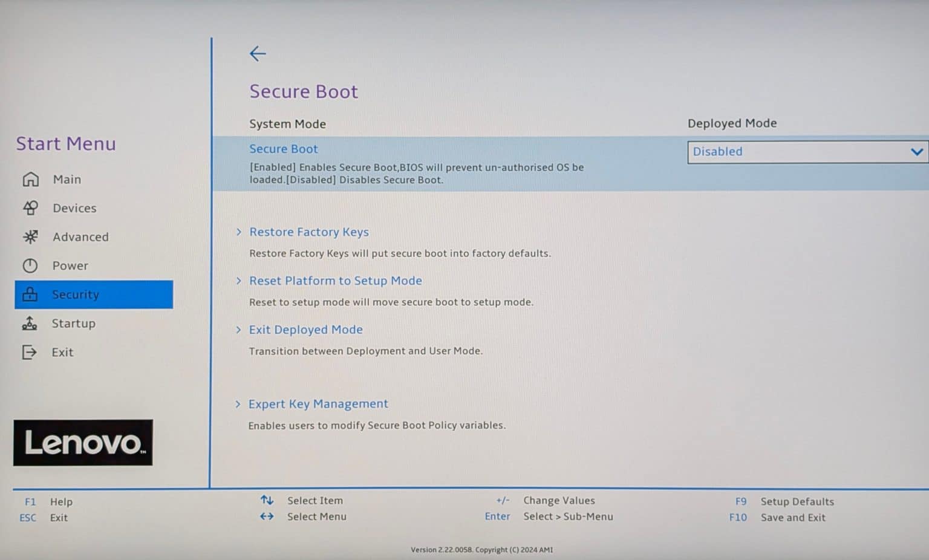Toggle the highlighted Secure Boot option
The image size is (929, 560).
coord(284,149)
